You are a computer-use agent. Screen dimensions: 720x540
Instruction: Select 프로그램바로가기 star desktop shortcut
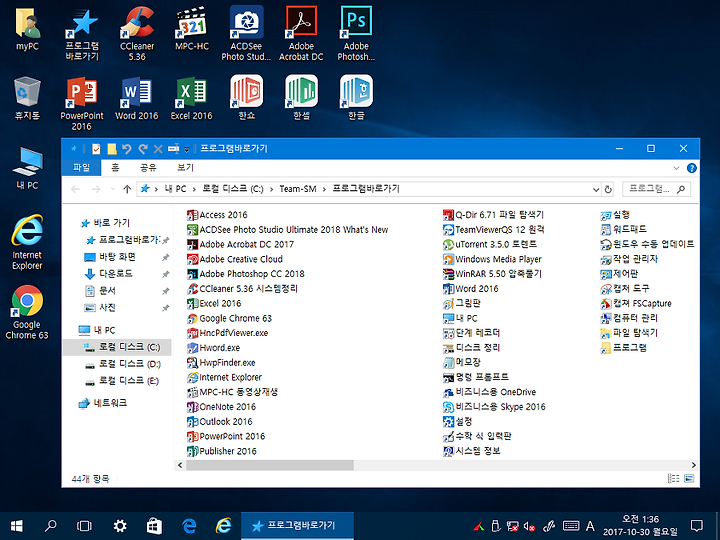tap(82, 34)
